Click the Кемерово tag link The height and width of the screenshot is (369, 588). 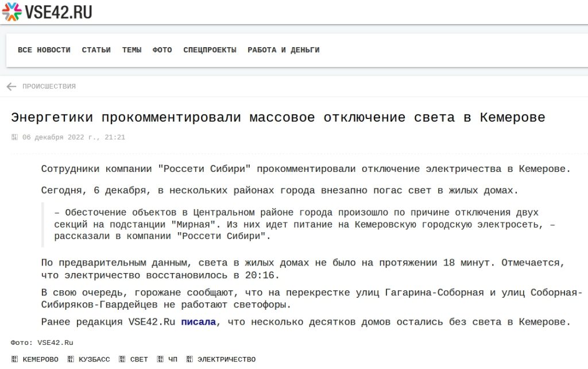click(40, 360)
